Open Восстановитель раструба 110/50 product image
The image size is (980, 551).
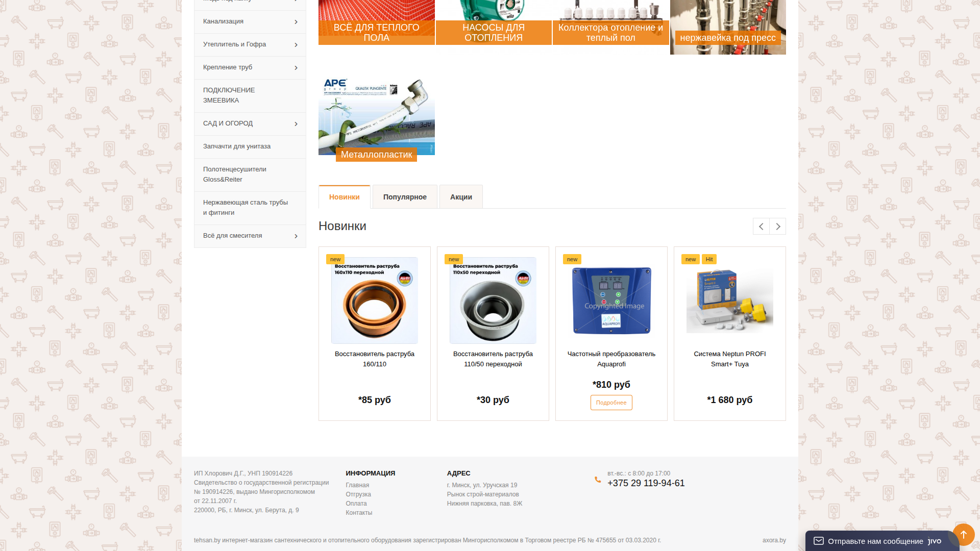[x=493, y=300]
